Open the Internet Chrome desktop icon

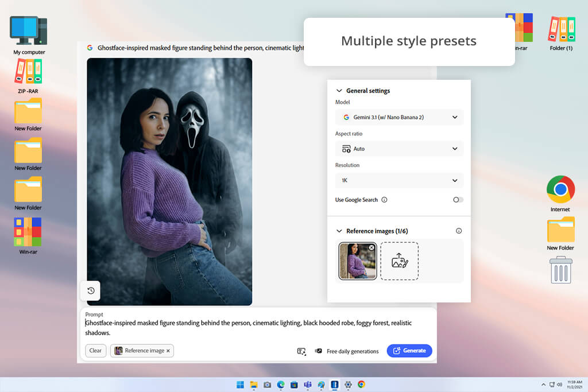pyautogui.click(x=560, y=194)
